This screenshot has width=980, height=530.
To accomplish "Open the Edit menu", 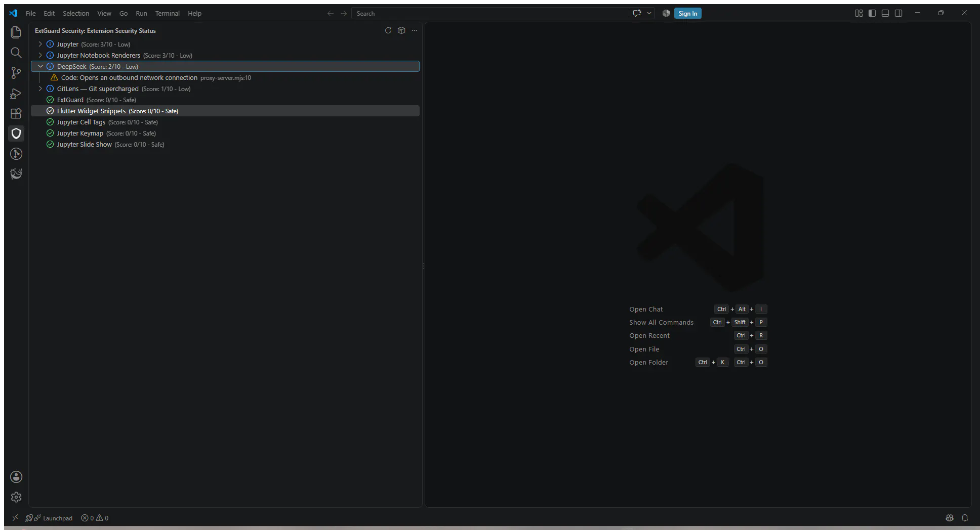I will point(49,13).
